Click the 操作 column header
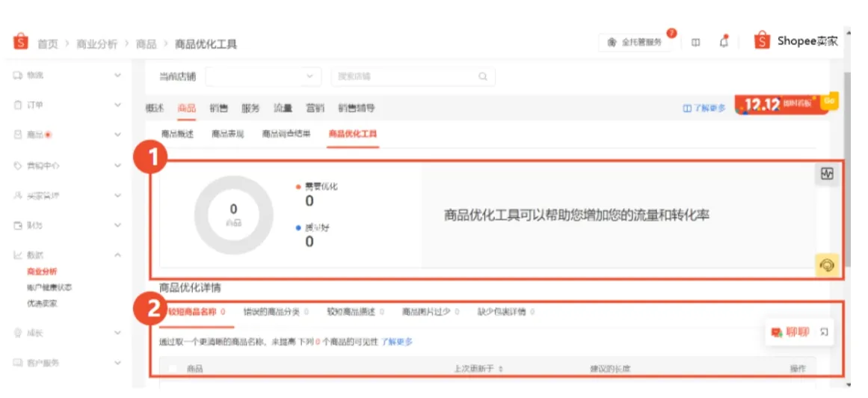 [798, 369]
